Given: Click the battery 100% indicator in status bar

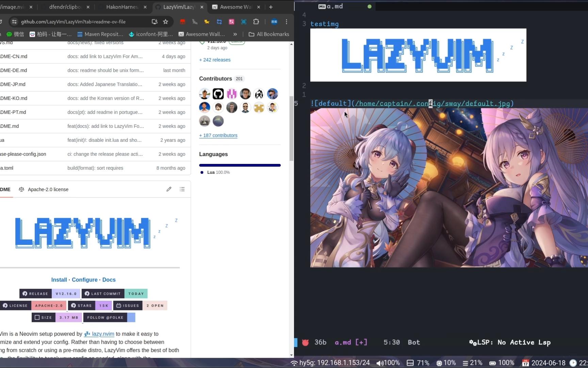Looking at the screenshot, I should 502,363.
